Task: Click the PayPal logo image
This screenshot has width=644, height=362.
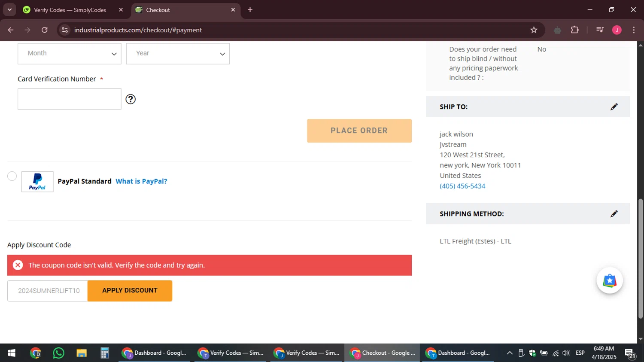Action: 37,182
